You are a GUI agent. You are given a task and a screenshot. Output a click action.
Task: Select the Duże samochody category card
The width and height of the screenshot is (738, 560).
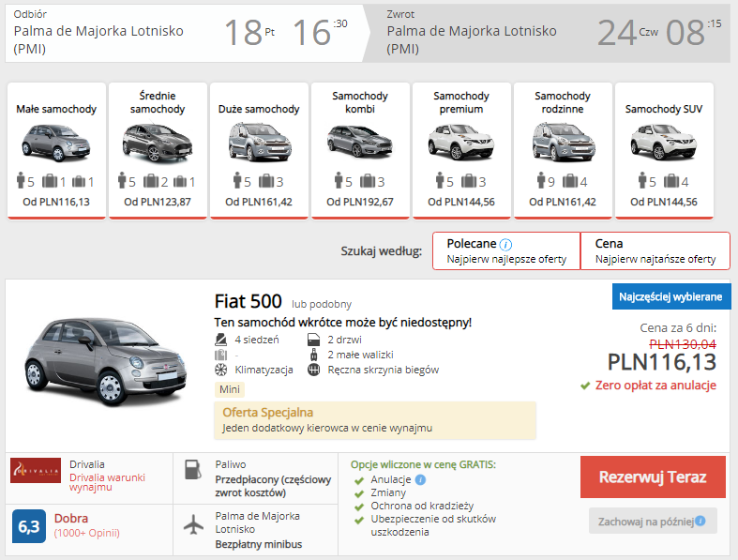point(259,151)
